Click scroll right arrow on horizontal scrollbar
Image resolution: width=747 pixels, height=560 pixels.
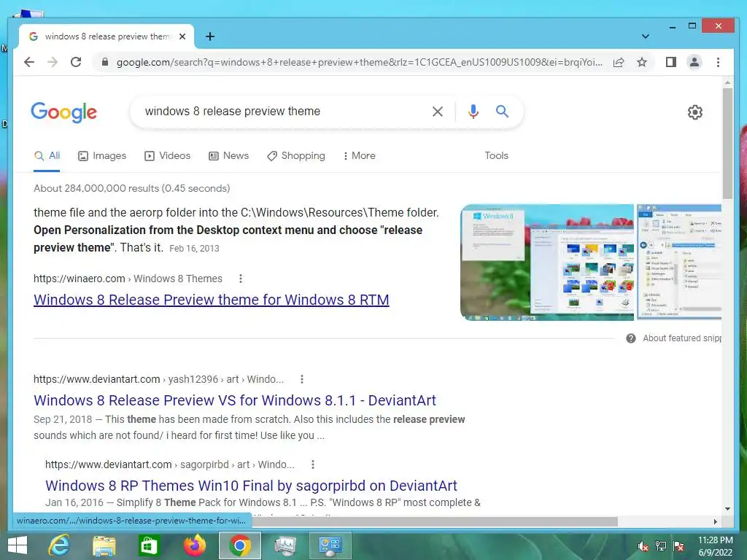point(716,521)
